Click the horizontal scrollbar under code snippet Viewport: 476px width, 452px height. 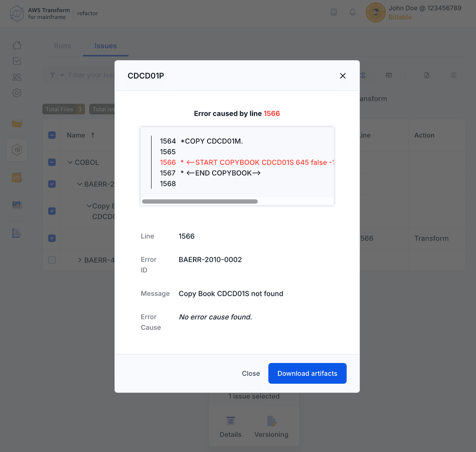[x=200, y=202]
